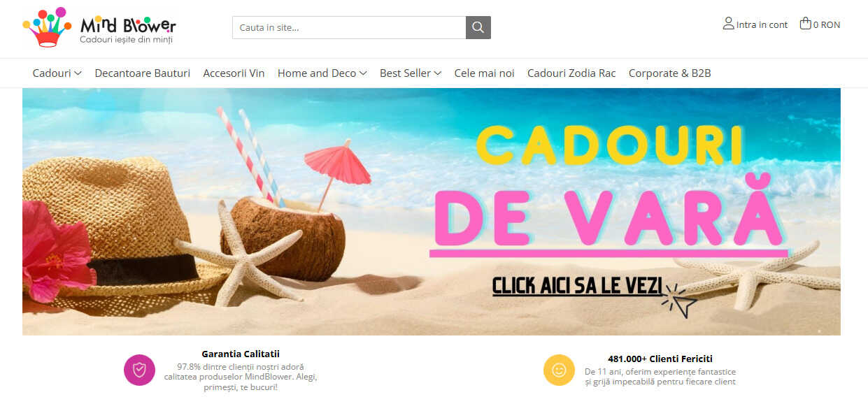
Task: Go to Cele mai noi page
Action: [484, 73]
